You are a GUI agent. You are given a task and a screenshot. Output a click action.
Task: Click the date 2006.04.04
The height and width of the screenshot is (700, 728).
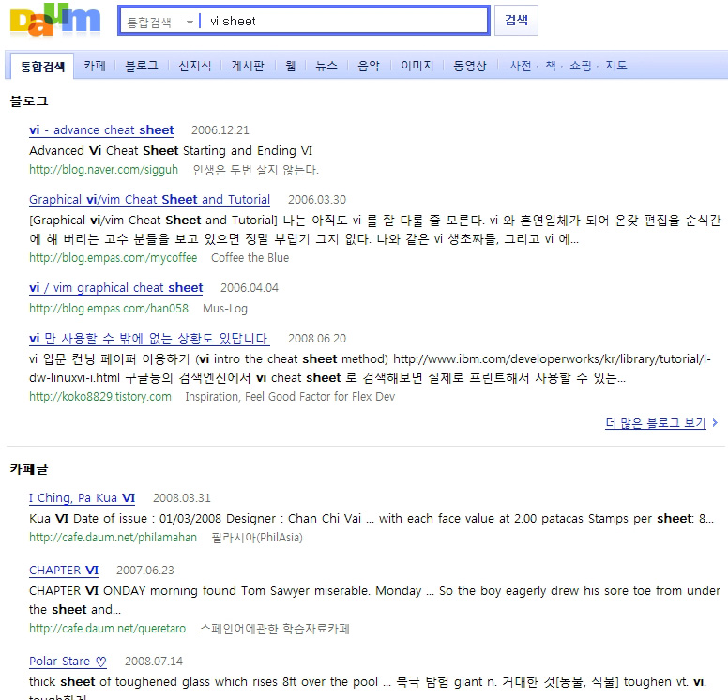[250, 288]
